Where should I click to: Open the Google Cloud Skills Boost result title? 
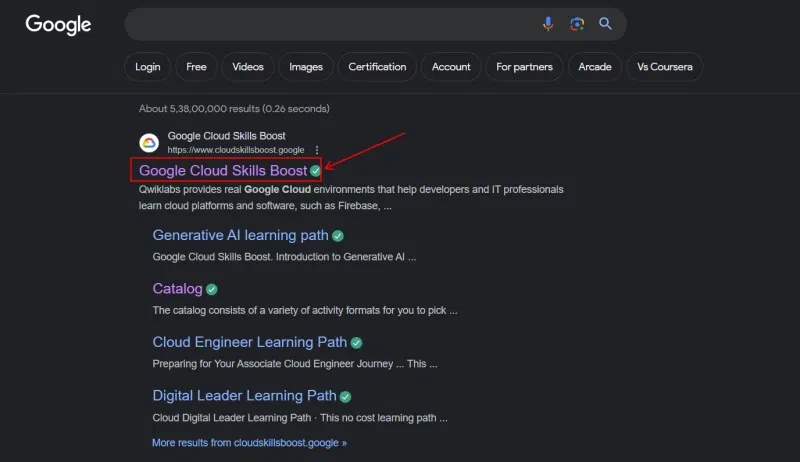point(223,171)
